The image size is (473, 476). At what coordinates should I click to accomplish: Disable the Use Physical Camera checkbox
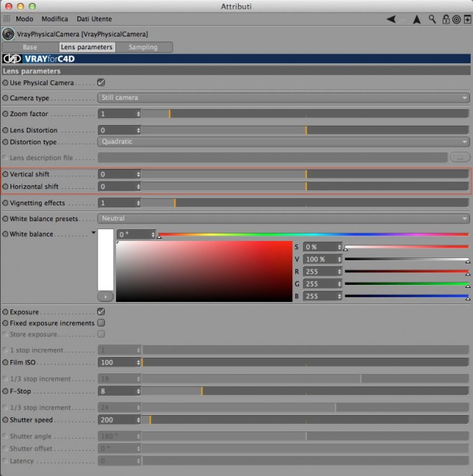101,83
